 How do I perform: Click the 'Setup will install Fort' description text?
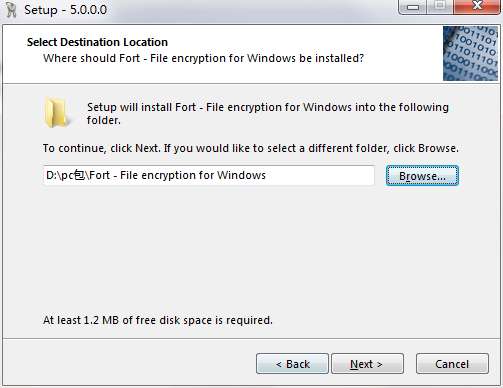click(x=268, y=113)
